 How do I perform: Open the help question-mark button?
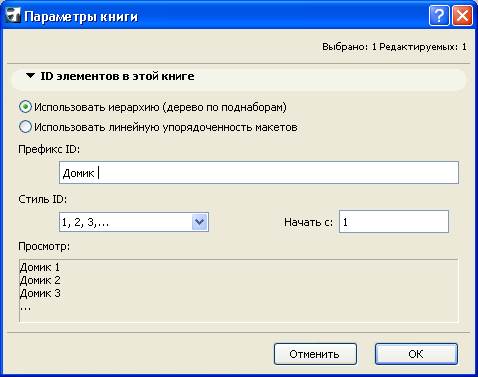439,15
